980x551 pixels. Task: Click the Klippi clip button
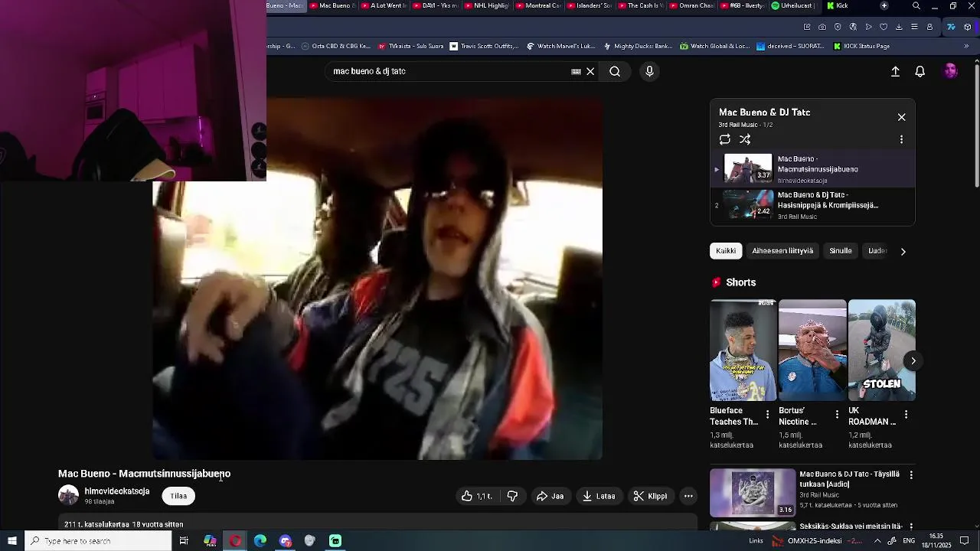coord(650,496)
